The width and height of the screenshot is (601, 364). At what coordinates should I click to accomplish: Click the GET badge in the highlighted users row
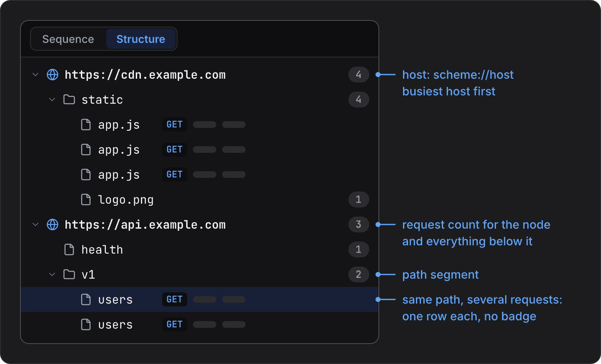coord(175,299)
